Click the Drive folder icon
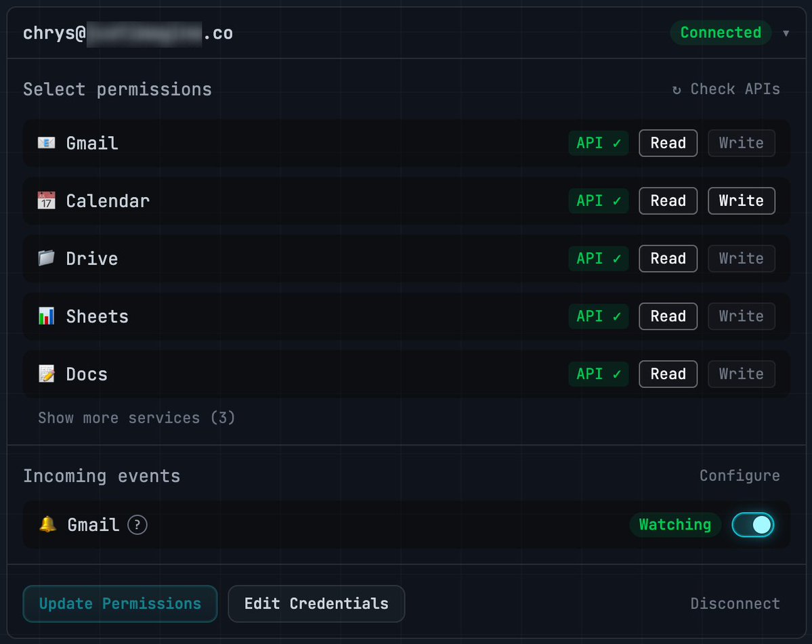 [46, 258]
